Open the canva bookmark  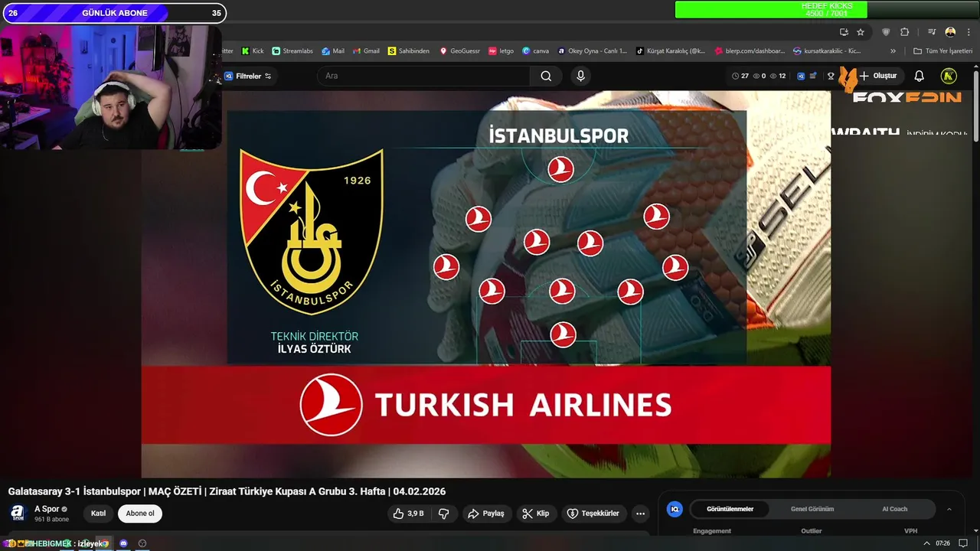click(536, 51)
